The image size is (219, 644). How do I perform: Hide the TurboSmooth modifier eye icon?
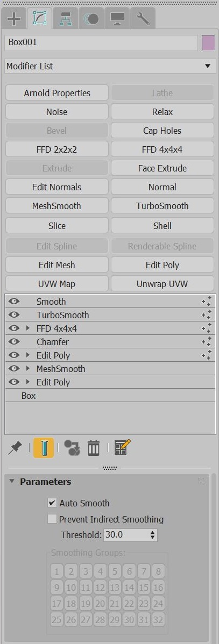tap(15, 315)
